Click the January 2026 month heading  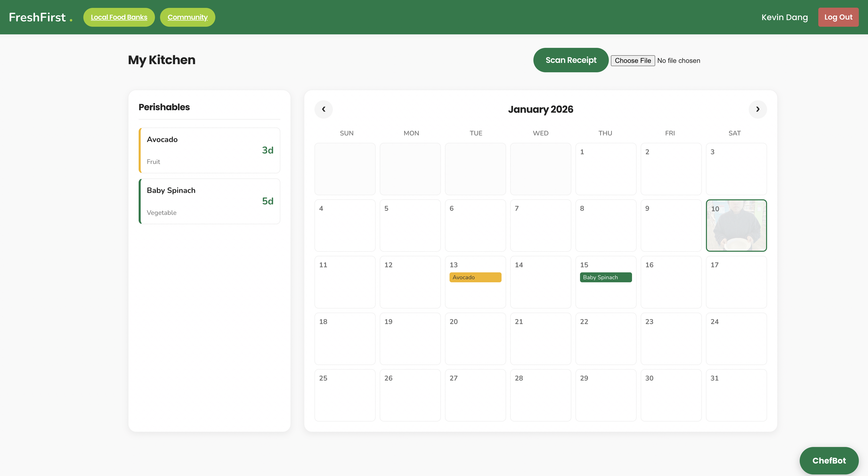[x=541, y=109]
